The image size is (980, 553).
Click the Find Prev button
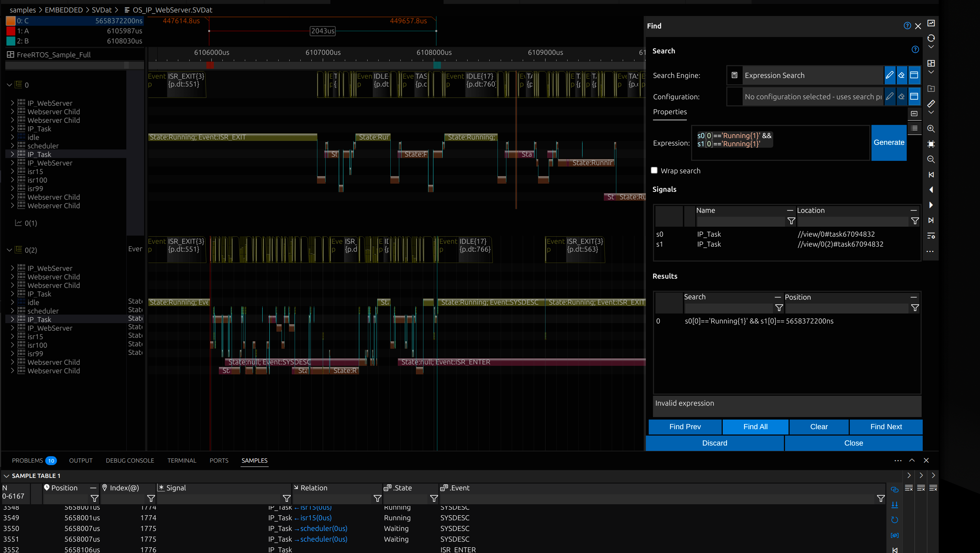point(685,427)
